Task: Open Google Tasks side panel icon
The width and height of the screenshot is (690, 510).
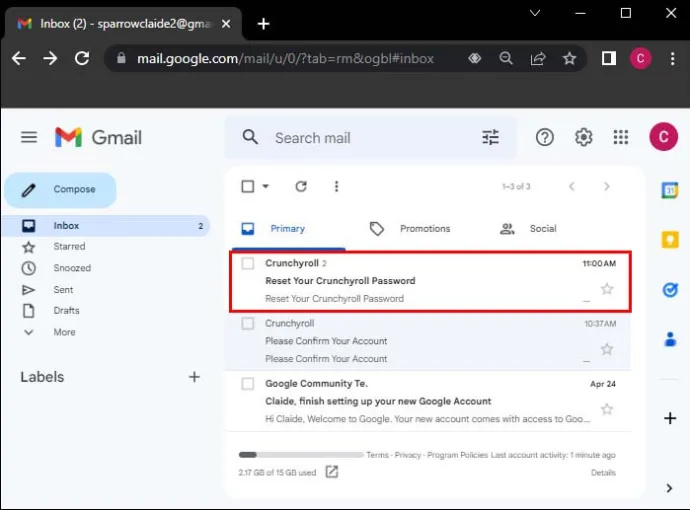Action: point(670,290)
